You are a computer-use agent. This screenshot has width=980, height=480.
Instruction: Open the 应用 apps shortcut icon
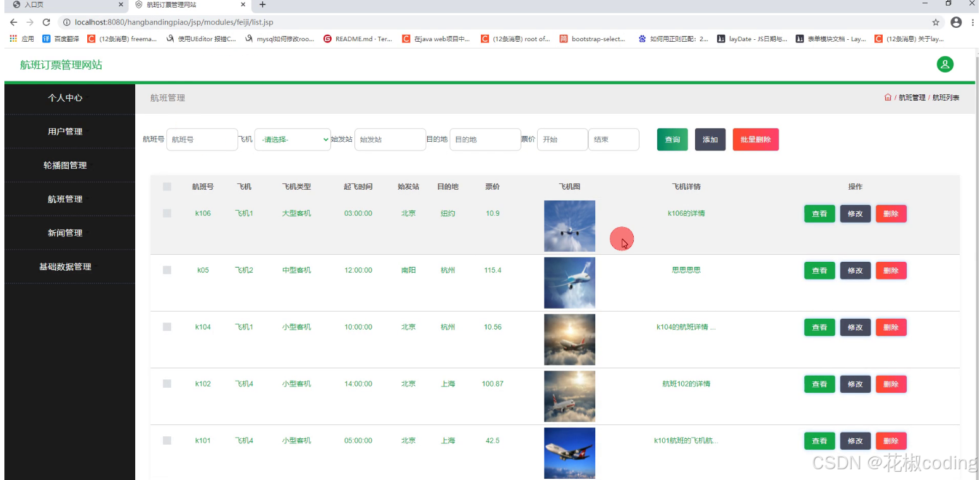tap(21, 39)
